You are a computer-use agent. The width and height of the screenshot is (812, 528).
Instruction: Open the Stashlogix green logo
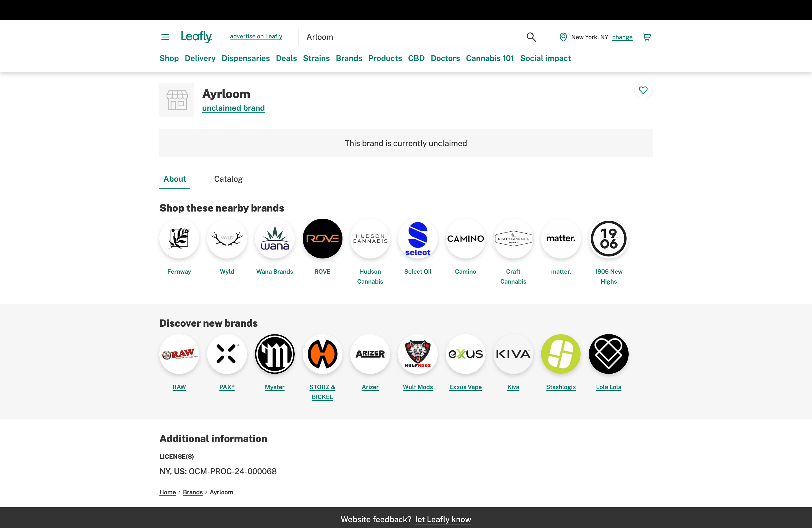pos(561,354)
